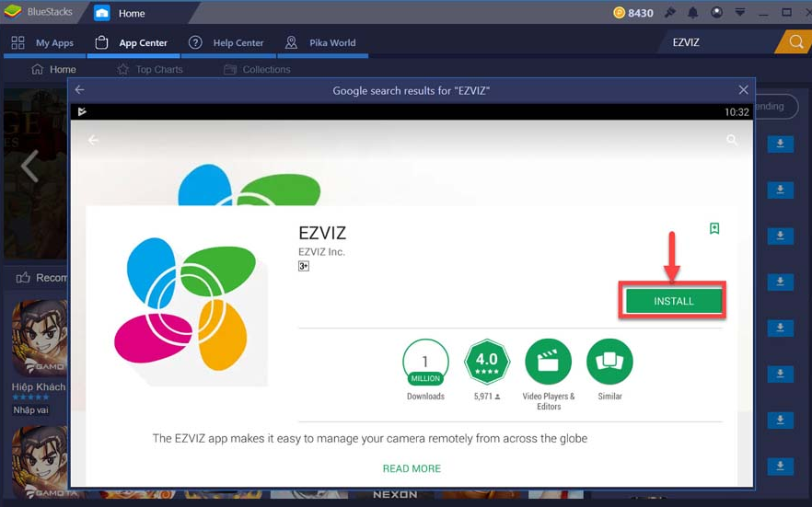The width and height of the screenshot is (812, 507).
Task: Click the orange search button
Action: click(x=795, y=42)
